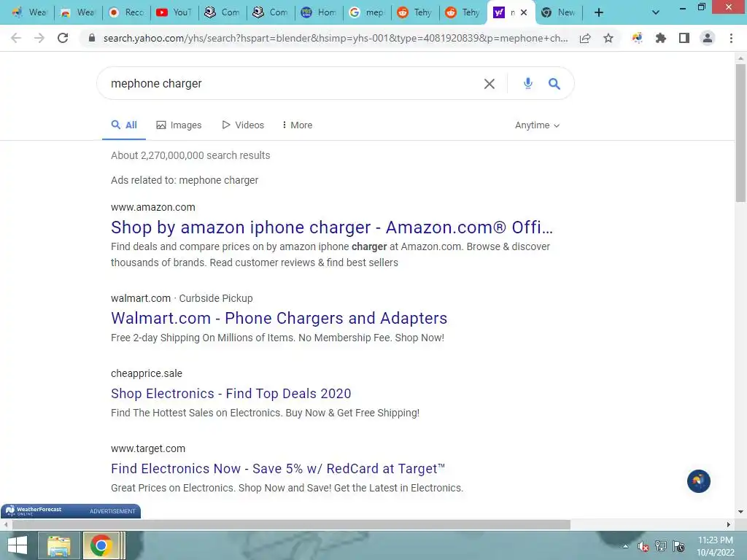This screenshot has width=747, height=560.
Task: Switch to the YouTube tab
Action: 174,12
